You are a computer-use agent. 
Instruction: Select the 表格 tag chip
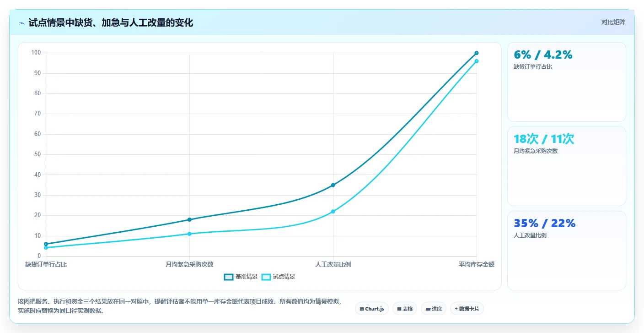[x=405, y=309]
